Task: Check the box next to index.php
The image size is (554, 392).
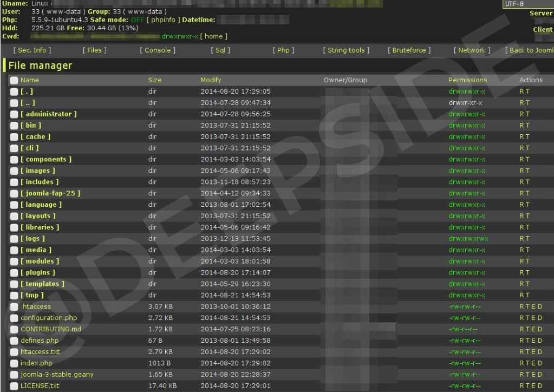Action: [14, 363]
